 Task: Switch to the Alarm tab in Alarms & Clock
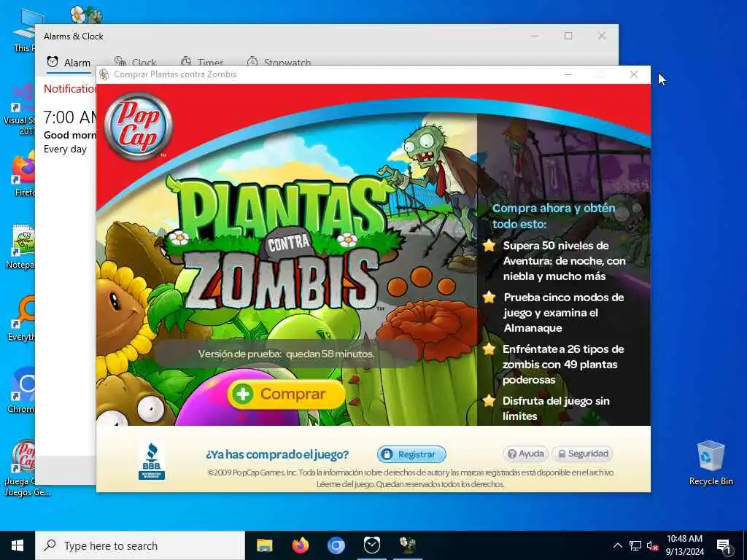point(69,63)
